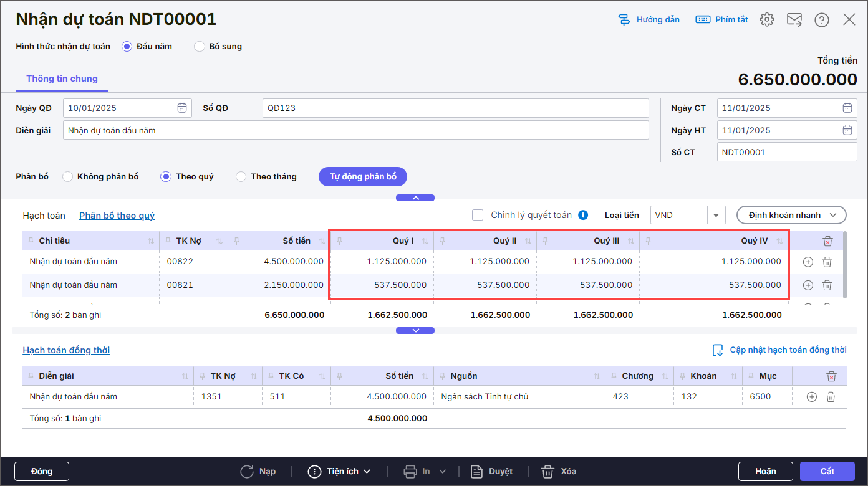The width and height of the screenshot is (868, 486).
Task: Delete the account 00821 row
Action: [827, 285]
